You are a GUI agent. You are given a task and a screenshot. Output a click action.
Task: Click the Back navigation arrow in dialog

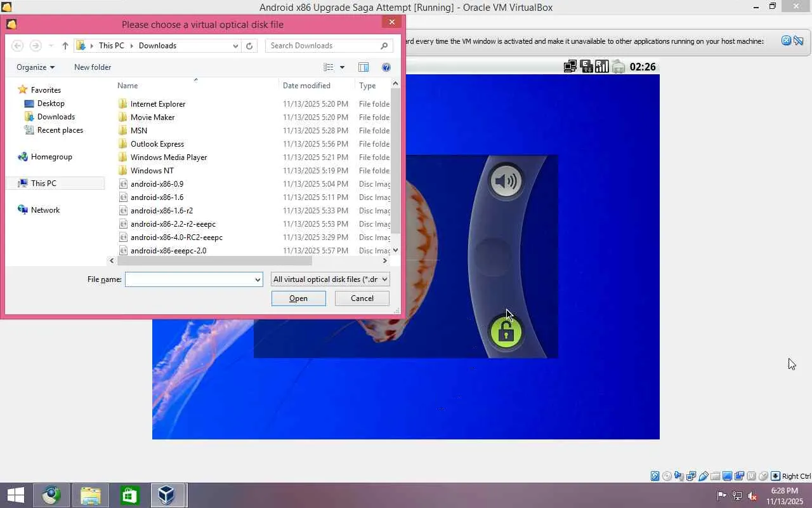pos(18,46)
